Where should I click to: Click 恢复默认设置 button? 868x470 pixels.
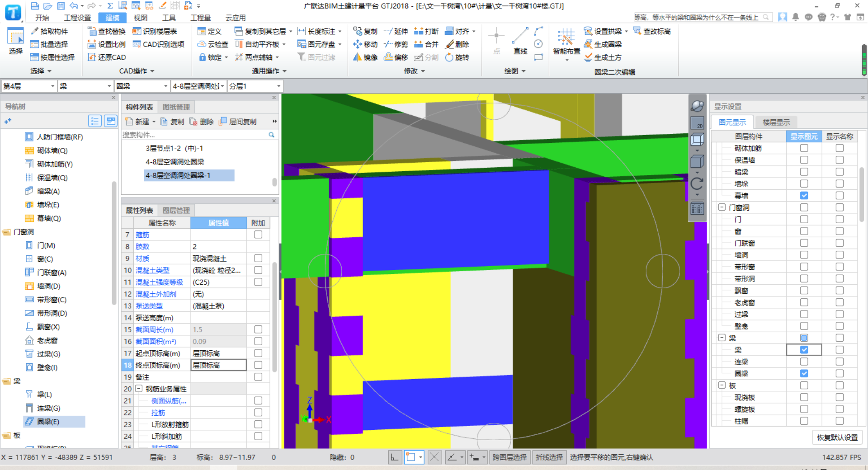coord(837,437)
